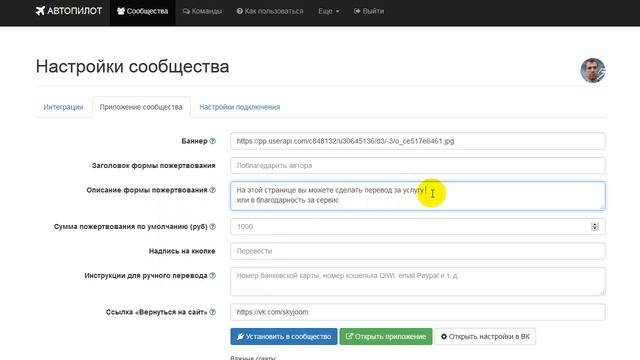The width and height of the screenshot is (640, 360).
Task: Click Открыть настройки в ВК button
Action: tap(485, 336)
